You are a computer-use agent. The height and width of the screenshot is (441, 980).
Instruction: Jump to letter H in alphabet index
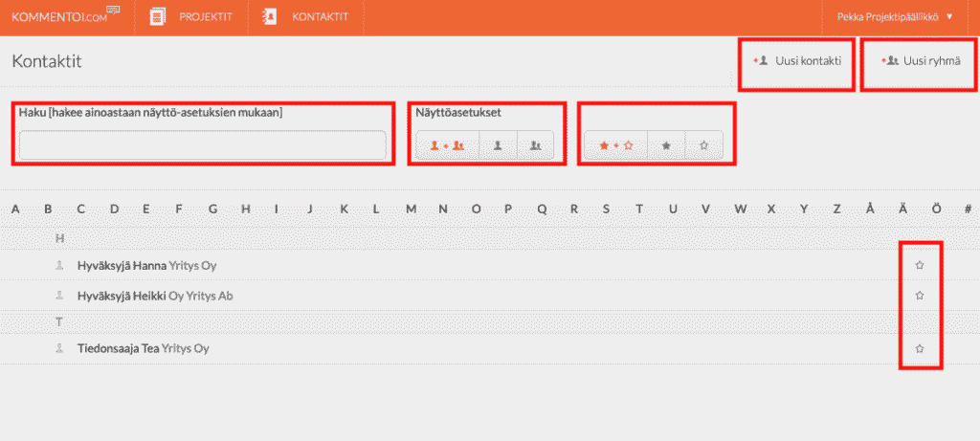tap(245, 209)
